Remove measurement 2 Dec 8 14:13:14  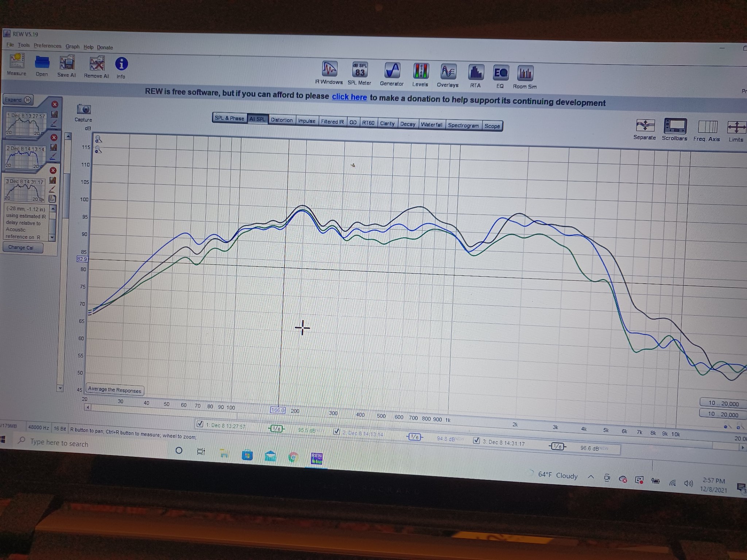pos(54,137)
